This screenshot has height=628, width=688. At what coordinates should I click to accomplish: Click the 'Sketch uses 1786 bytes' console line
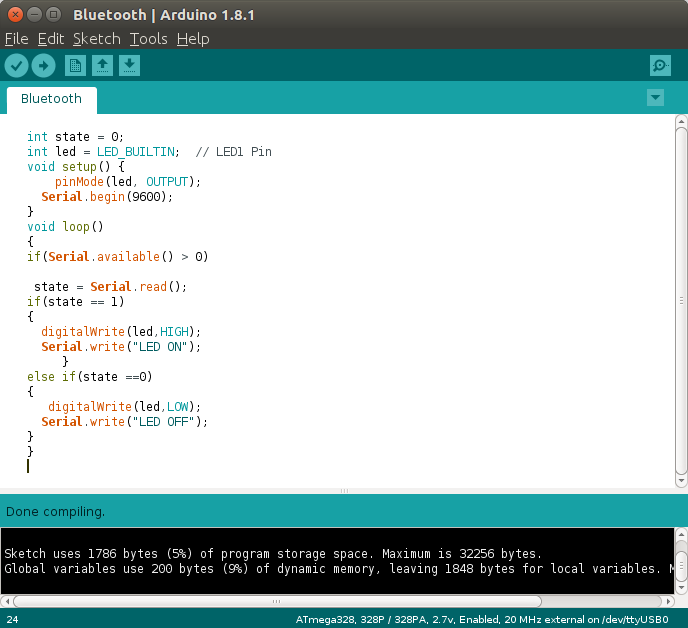[x=273, y=554]
